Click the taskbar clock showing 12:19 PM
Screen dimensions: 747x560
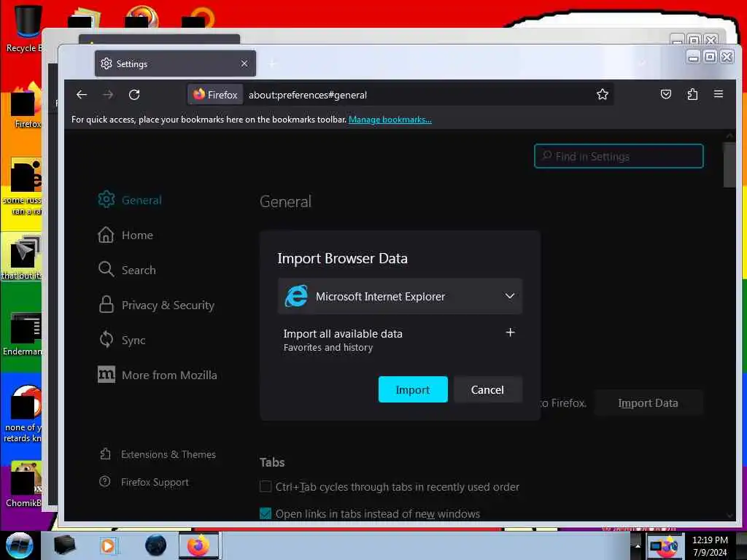point(710,545)
